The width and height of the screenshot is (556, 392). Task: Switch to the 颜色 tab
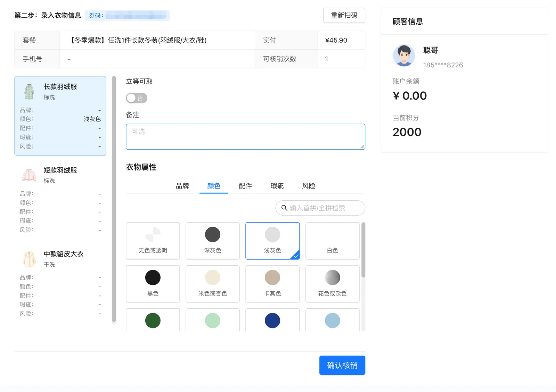(x=214, y=186)
